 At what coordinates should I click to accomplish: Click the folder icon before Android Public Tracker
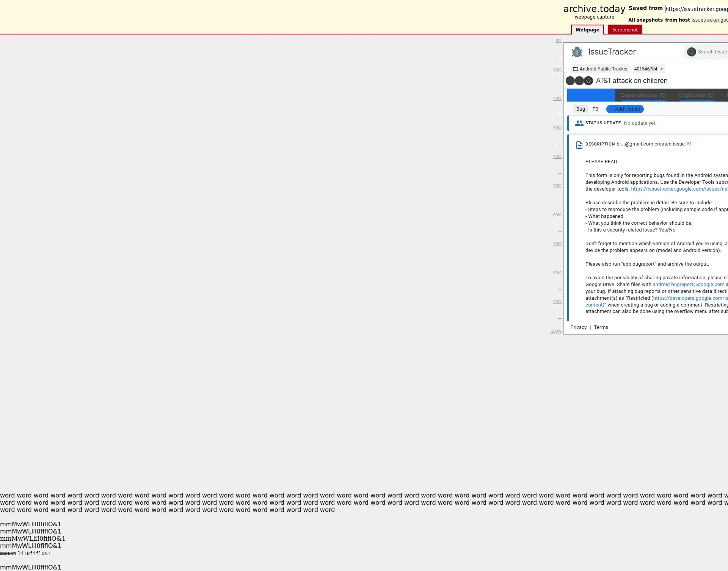click(576, 69)
